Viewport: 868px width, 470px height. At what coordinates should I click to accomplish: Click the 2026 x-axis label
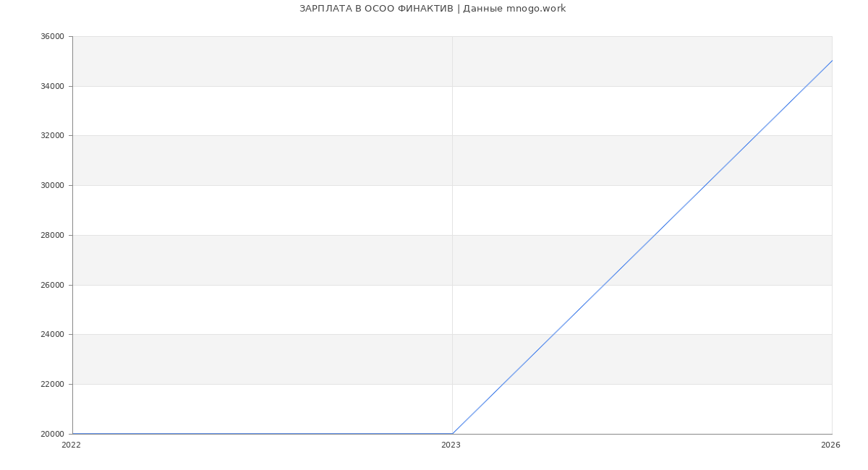pyautogui.click(x=830, y=445)
